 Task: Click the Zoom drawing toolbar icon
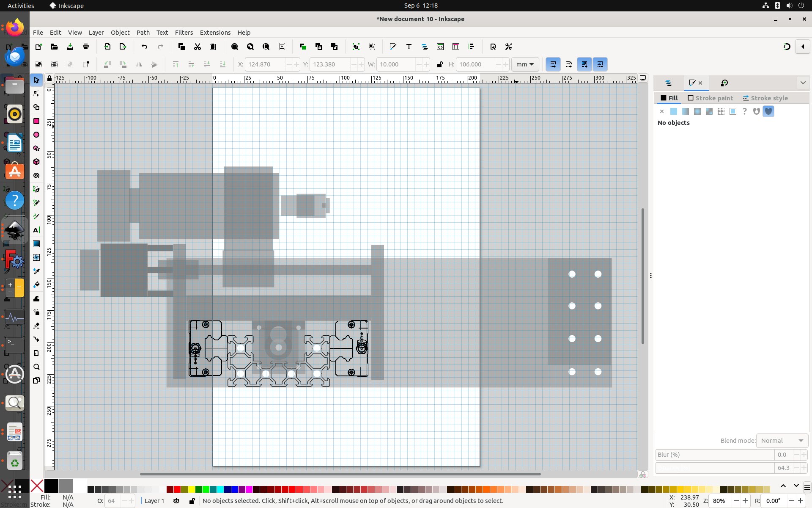tap(250, 47)
